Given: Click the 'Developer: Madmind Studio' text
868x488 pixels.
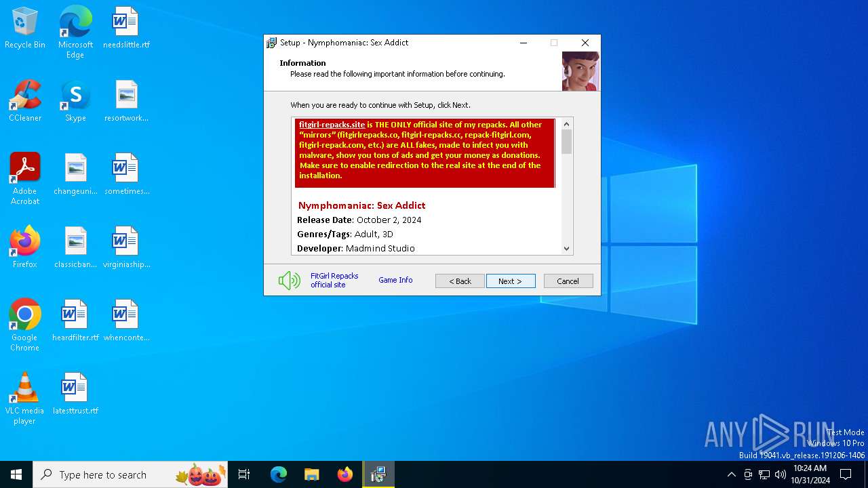Looking at the screenshot, I should pyautogui.click(x=356, y=248).
